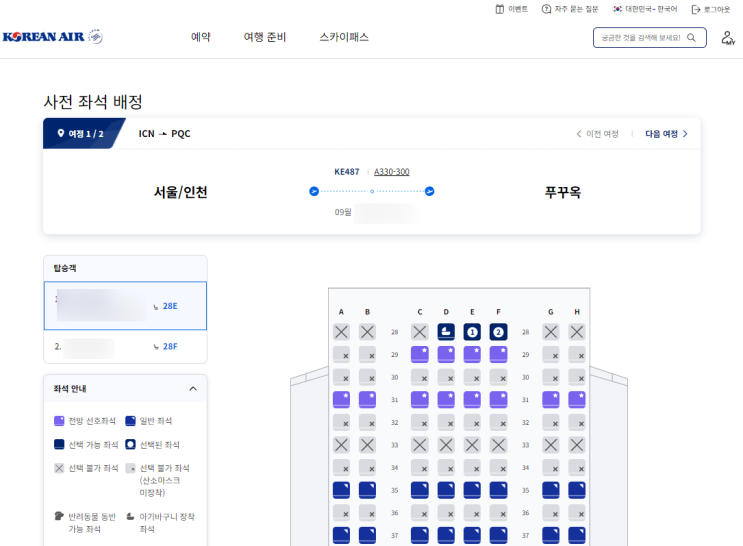Choose preferred seat 29C
This screenshot has height=546, width=743.
click(x=419, y=355)
